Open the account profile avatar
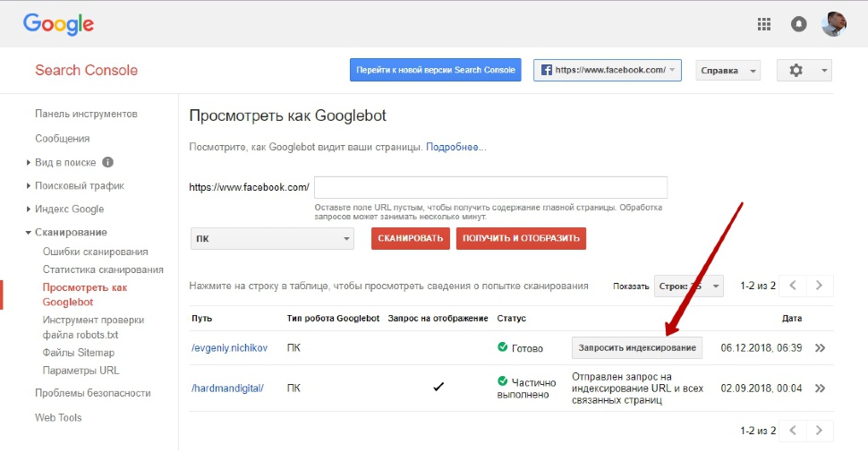The height and width of the screenshot is (453, 868). pos(834,24)
